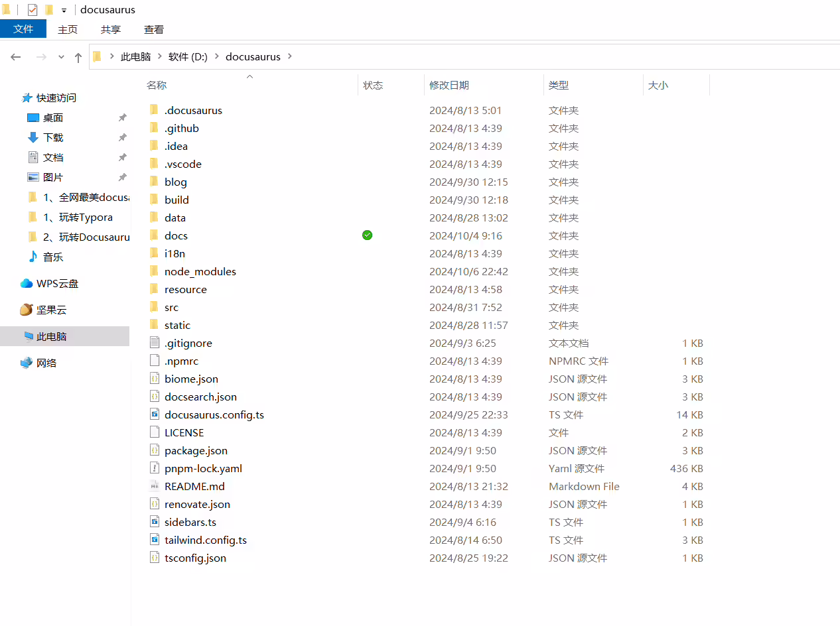Screen dimensions: 840x626
Task: Select 快速访问 in the navigation pane
Action: (x=56, y=97)
